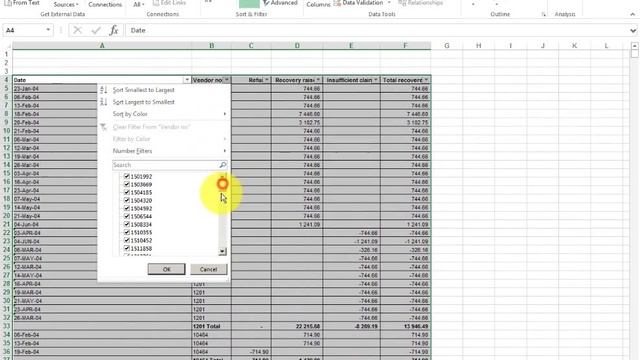Click the date cell "23-Jan-04"

55,89
